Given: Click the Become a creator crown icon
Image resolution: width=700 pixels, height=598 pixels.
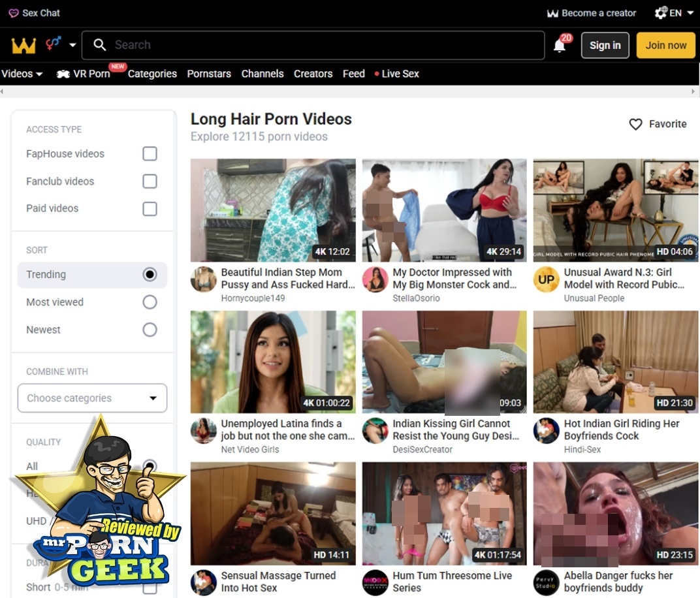Looking at the screenshot, I should pos(552,13).
